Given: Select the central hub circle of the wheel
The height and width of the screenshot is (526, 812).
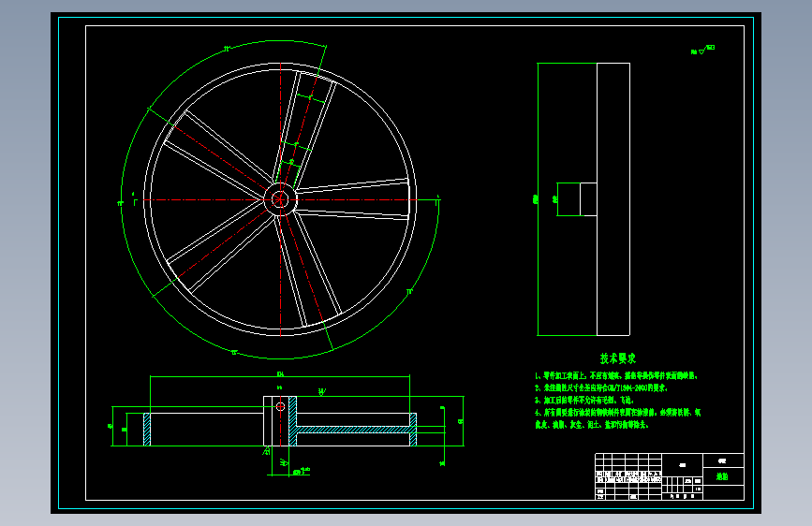Looking at the screenshot, I should (280, 199).
